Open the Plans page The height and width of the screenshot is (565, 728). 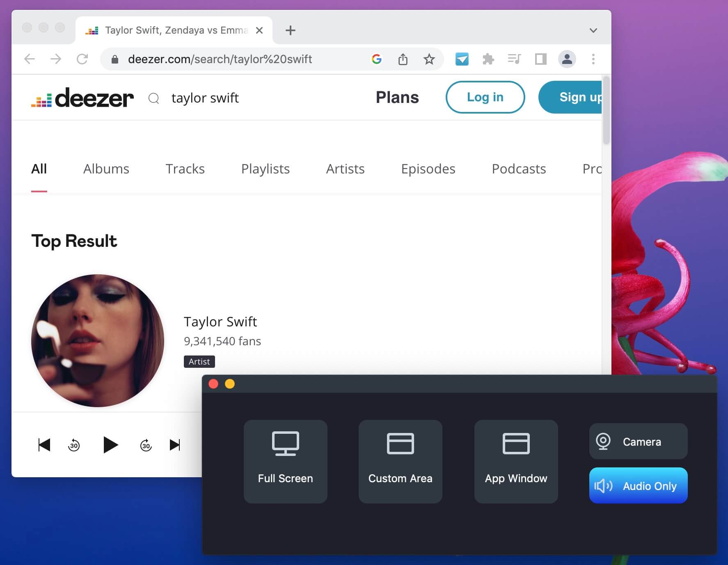tap(397, 98)
